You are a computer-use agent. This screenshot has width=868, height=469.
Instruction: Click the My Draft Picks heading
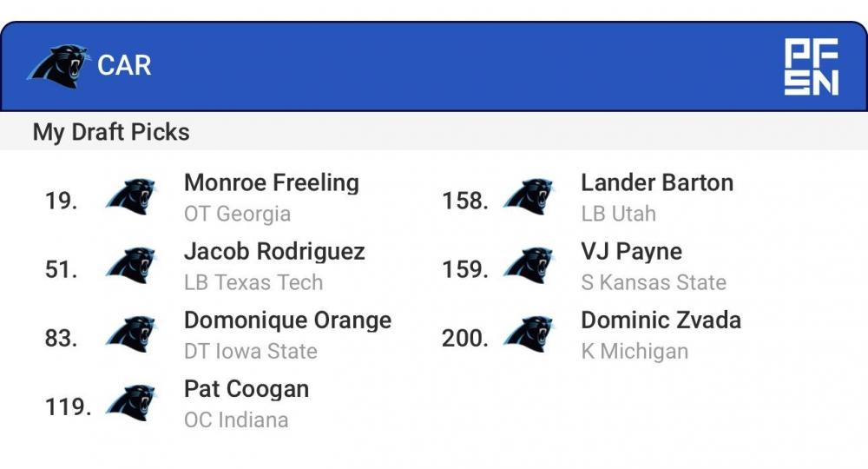[x=111, y=132]
